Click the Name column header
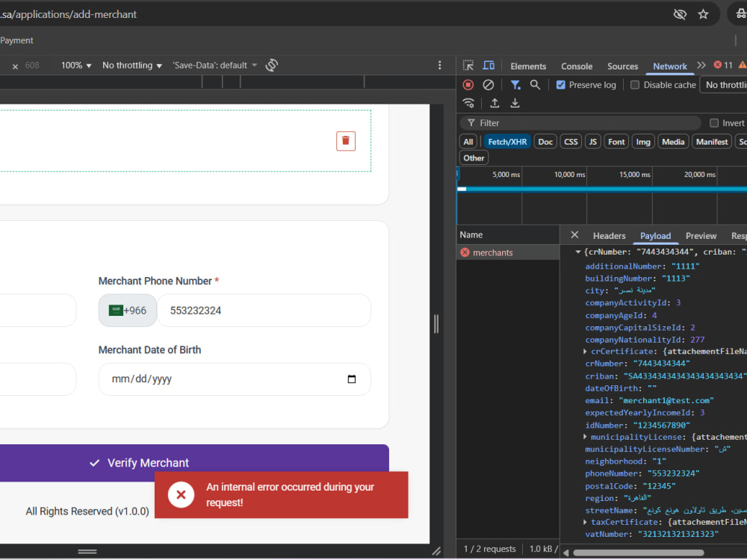The height and width of the screenshot is (560, 747). point(508,234)
